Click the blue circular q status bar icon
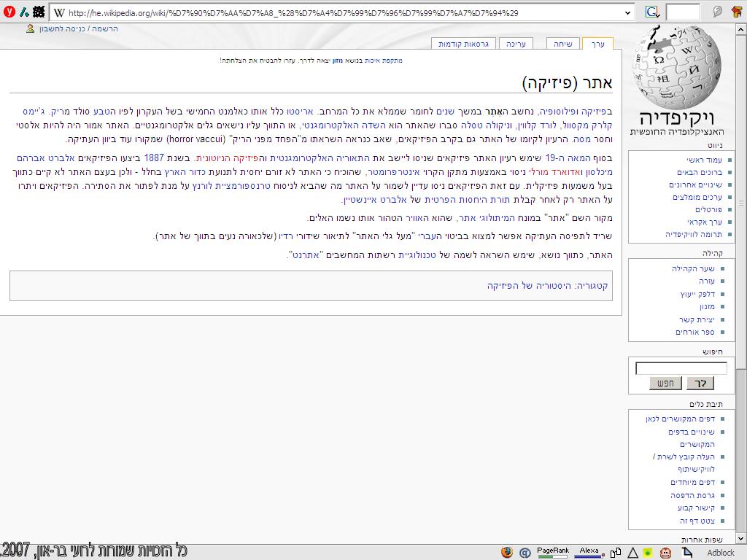 (x=525, y=553)
